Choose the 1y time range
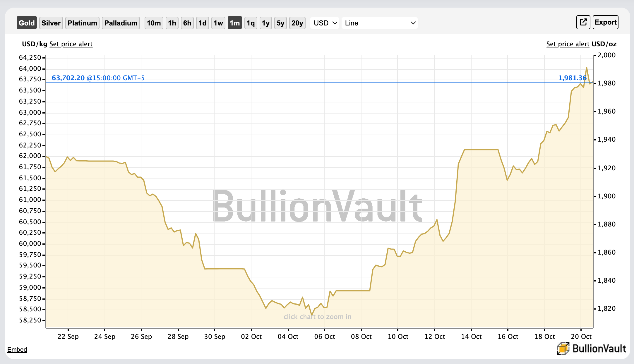This screenshot has height=364, width=634. (265, 23)
